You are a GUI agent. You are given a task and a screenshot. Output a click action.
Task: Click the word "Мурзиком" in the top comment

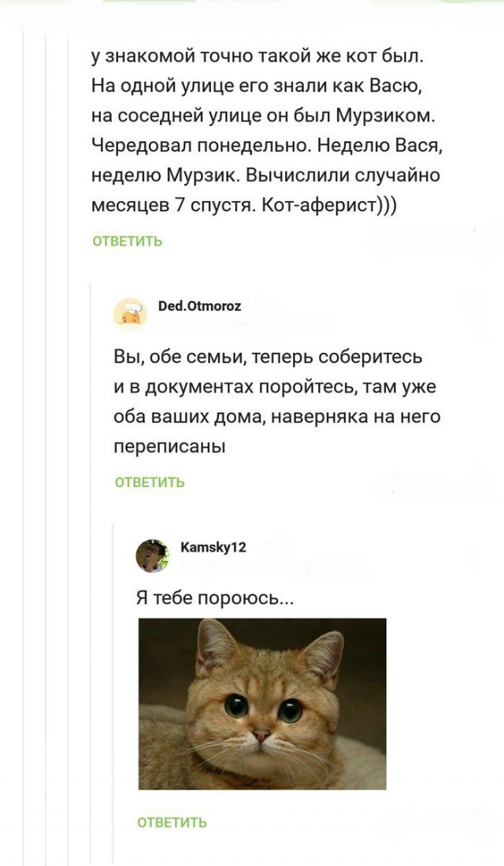pos(384,115)
